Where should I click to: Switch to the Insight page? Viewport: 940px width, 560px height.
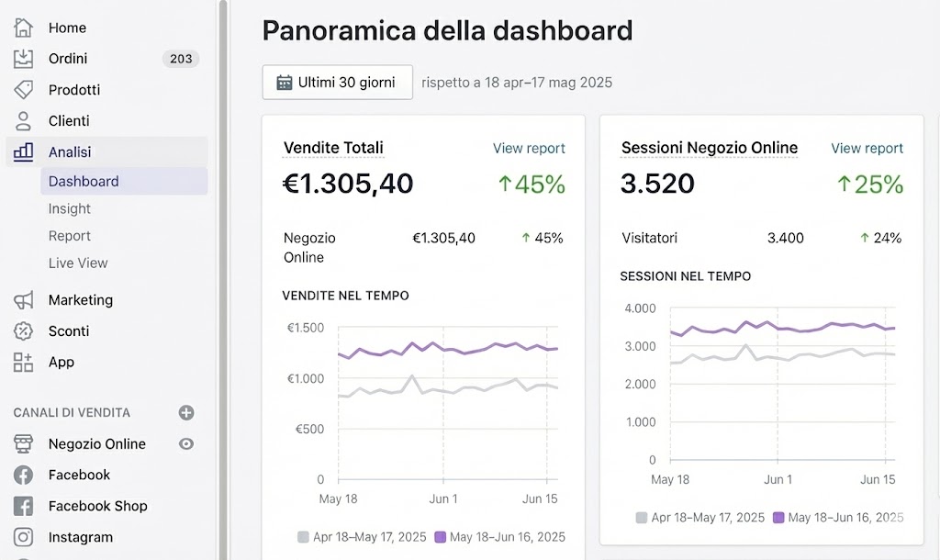[x=69, y=208]
